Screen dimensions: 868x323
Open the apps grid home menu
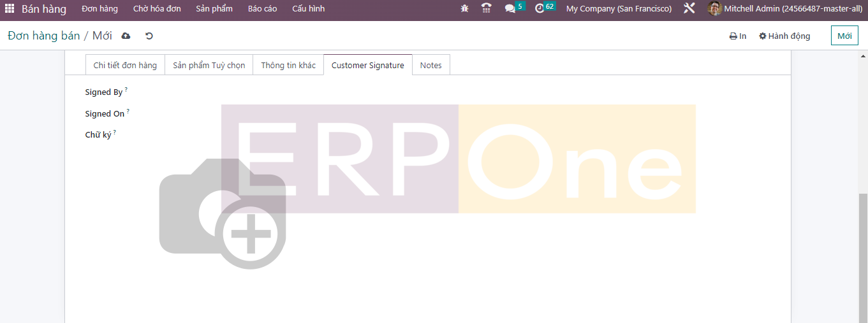coord(10,9)
